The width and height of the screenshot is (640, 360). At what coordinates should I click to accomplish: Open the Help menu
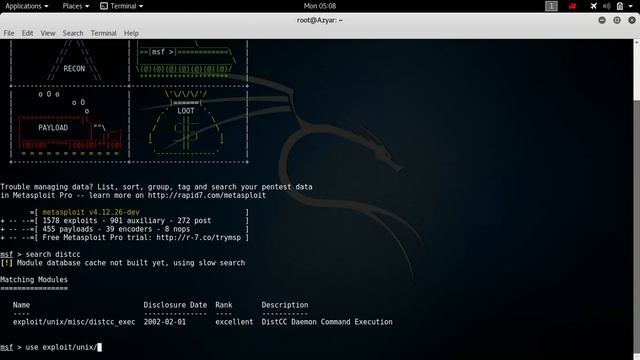tap(131, 33)
